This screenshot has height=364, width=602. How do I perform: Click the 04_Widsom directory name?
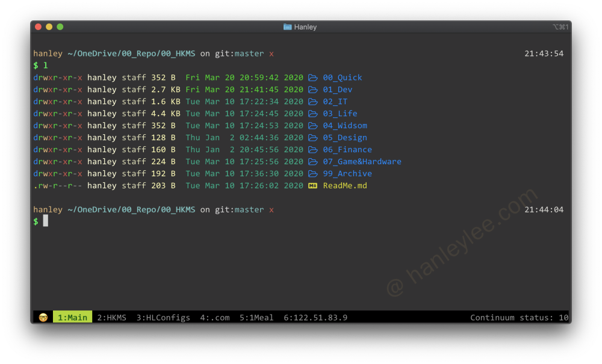pyautogui.click(x=345, y=126)
